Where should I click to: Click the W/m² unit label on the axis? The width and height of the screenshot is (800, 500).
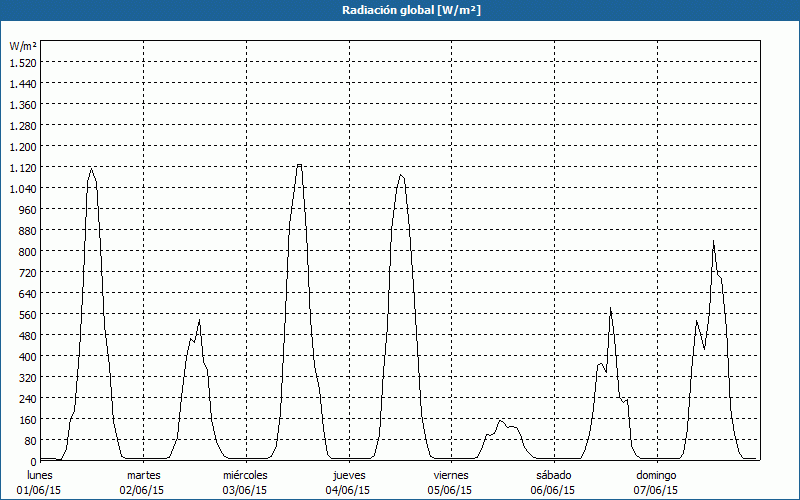tap(23, 46)
